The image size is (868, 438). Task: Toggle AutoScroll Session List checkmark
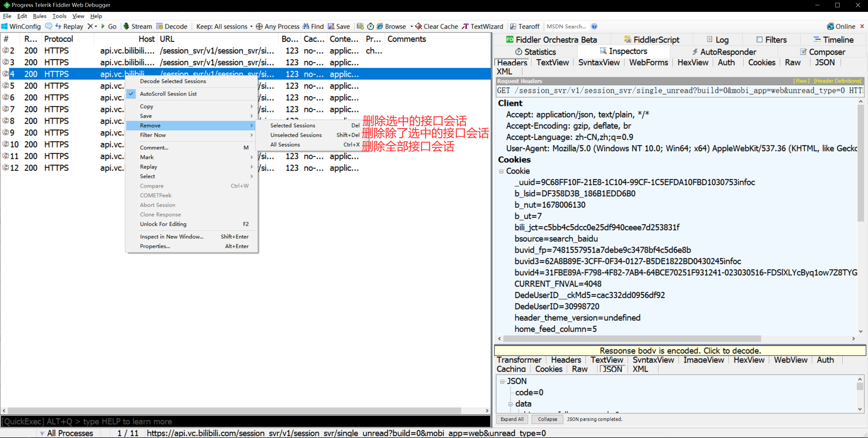(x=168, y=94)
